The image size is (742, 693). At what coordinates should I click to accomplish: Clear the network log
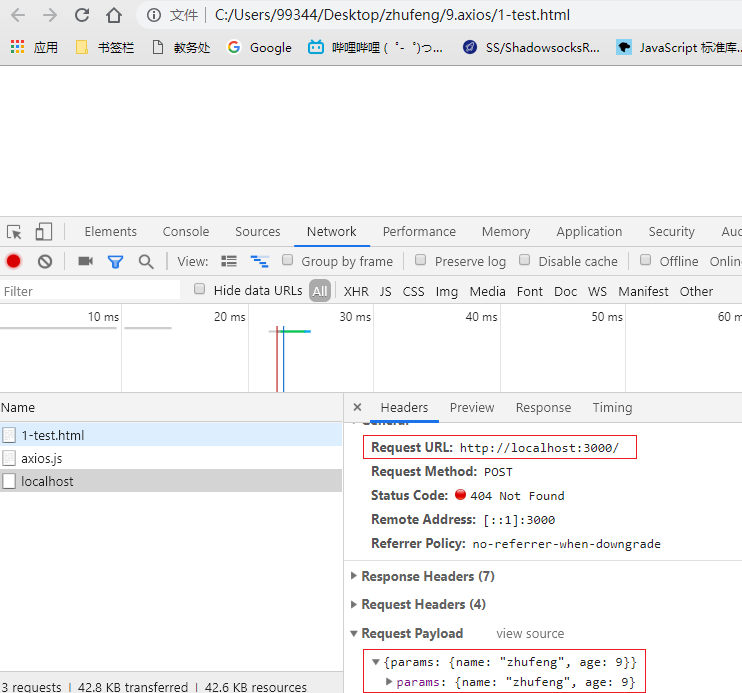(45, 261)
